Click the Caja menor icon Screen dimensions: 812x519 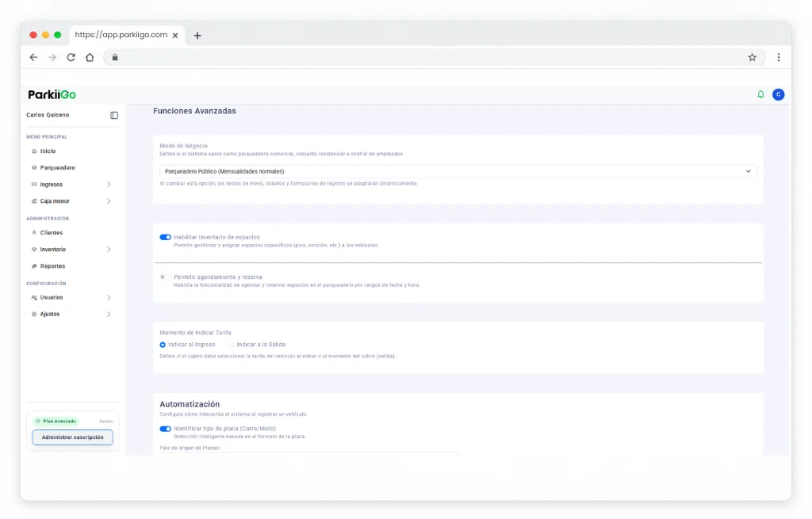point(34,200)
